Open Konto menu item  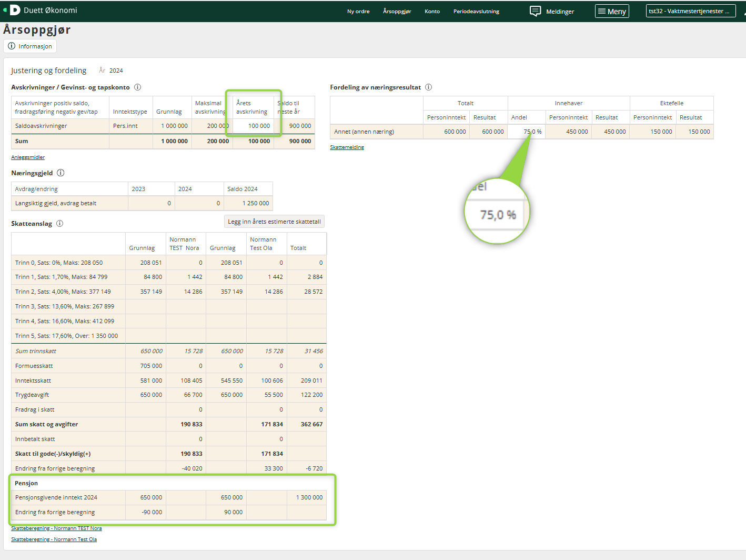[432, 11]
